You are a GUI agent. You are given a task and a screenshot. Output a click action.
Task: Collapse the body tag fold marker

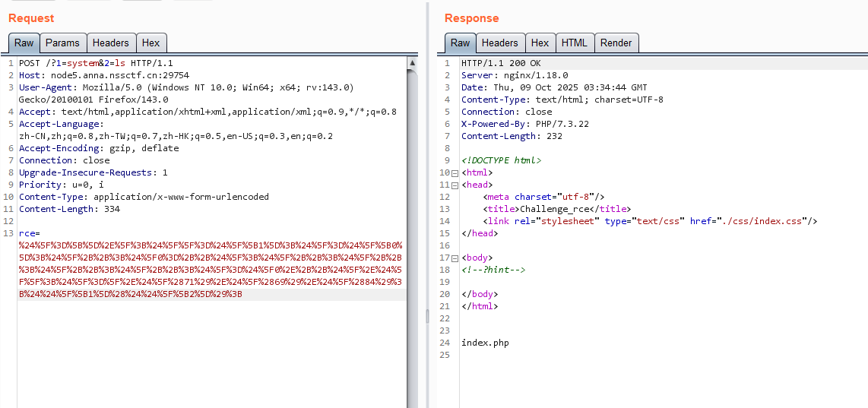point(455,258)
